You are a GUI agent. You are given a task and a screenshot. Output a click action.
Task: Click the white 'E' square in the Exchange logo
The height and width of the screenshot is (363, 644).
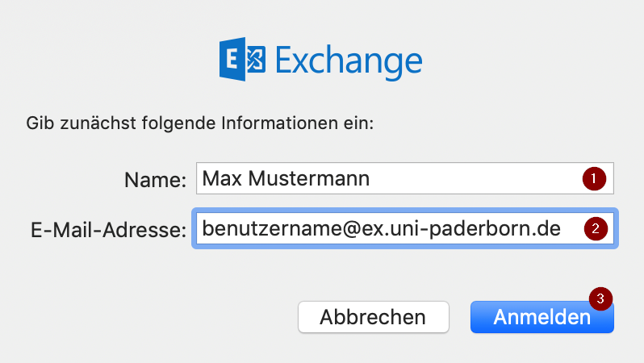pyautogui.click(x=232, y=61)
